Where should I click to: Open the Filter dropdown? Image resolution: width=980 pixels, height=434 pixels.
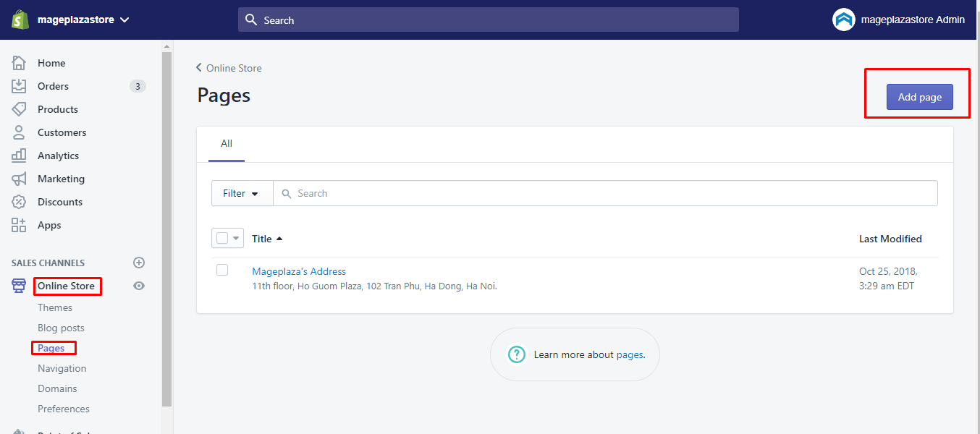(x=242, y=193)
